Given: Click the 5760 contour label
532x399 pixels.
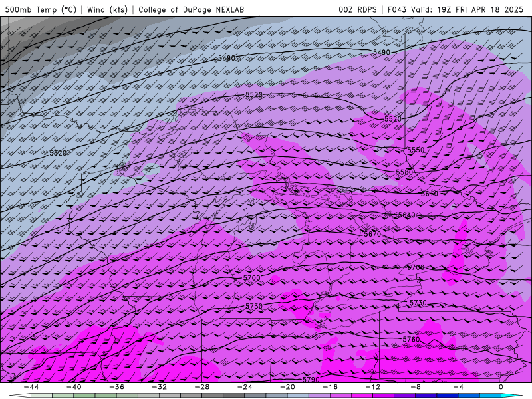Looking at the screenshot, I should point(411,339).
